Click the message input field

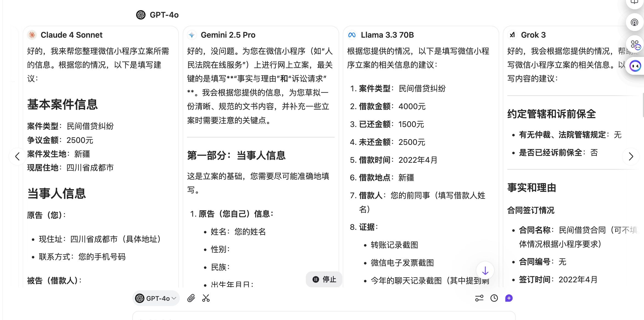coord(324,316)
